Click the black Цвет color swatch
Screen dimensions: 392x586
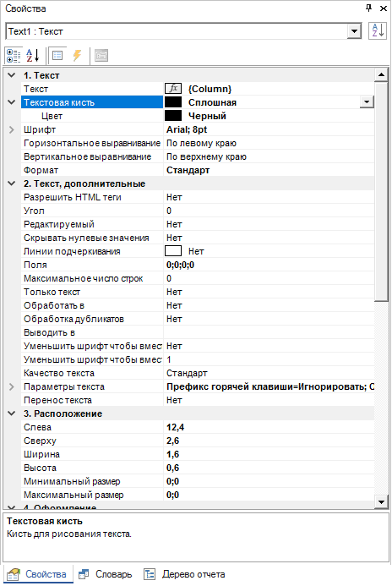coord(173,116)
